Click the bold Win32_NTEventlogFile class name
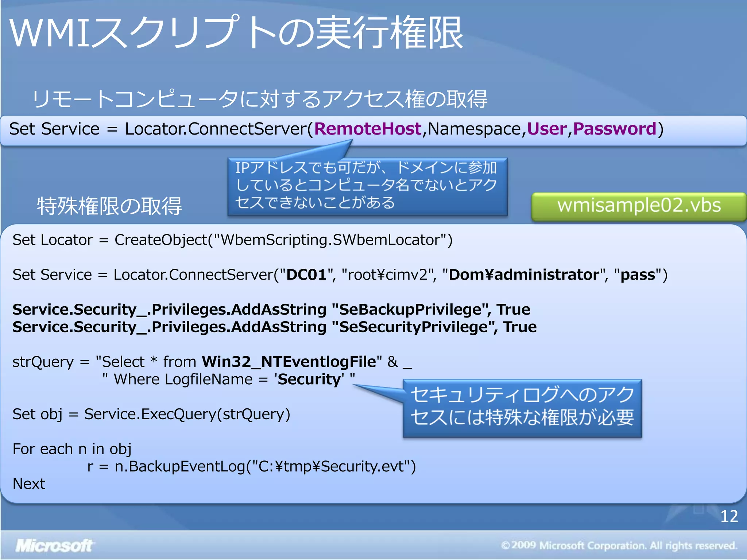Image resolution: width=747 pixels, height=560 pixels. [x=289, y=362]
